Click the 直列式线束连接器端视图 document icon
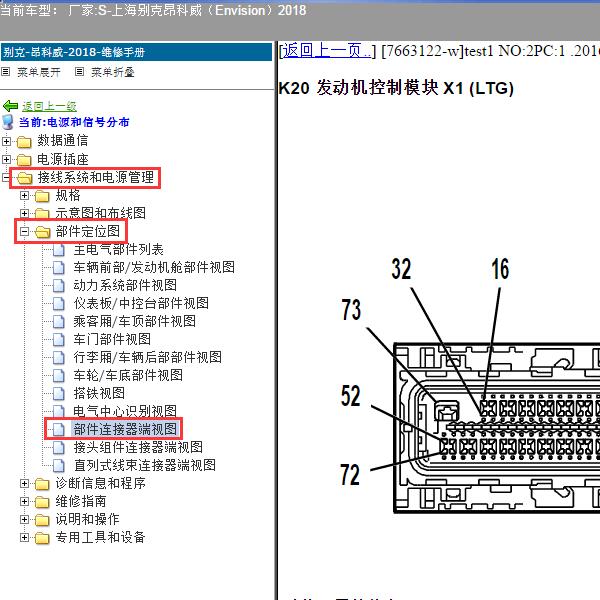Image resolution: width=600 pixels, height=600 pixels. (x=59, y=466)
